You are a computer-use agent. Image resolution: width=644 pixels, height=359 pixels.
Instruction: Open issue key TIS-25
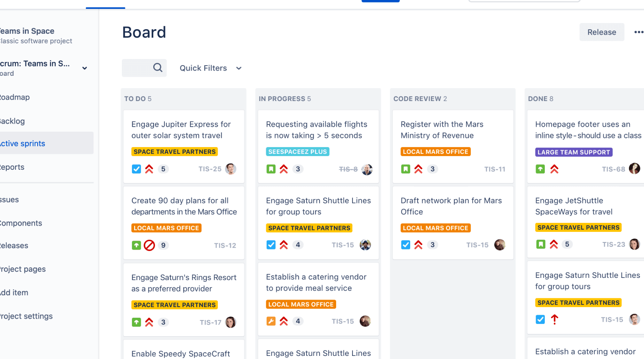[210, 169]
